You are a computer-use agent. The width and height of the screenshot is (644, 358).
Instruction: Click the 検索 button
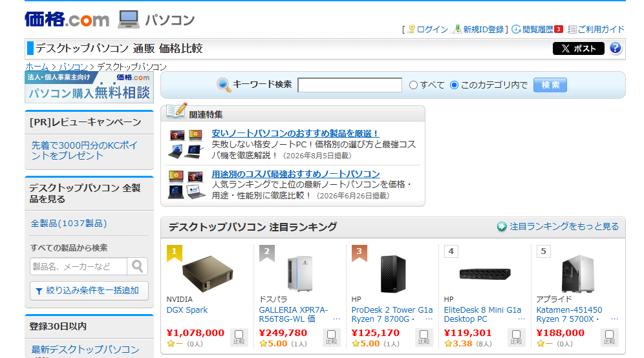[550, 85]
